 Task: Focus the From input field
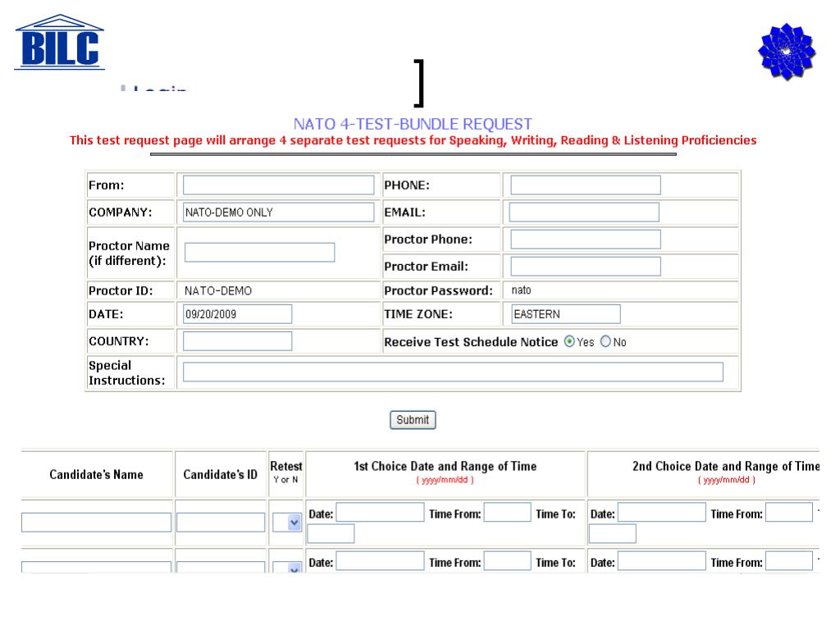click(x=279, y=185)
